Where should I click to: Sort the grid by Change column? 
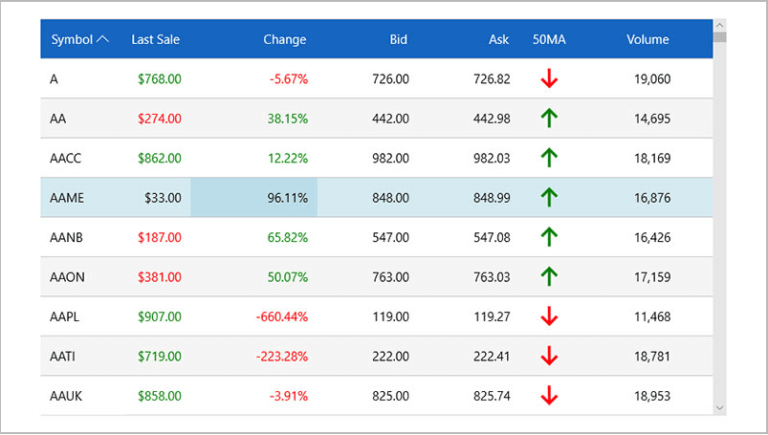pyautogui.click(x=284, y=40)
